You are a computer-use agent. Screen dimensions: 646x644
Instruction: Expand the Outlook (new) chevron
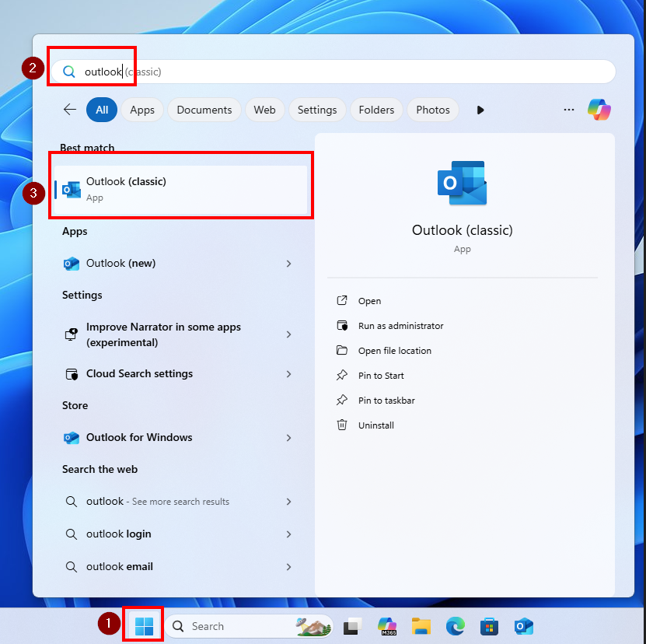point(289,264)
